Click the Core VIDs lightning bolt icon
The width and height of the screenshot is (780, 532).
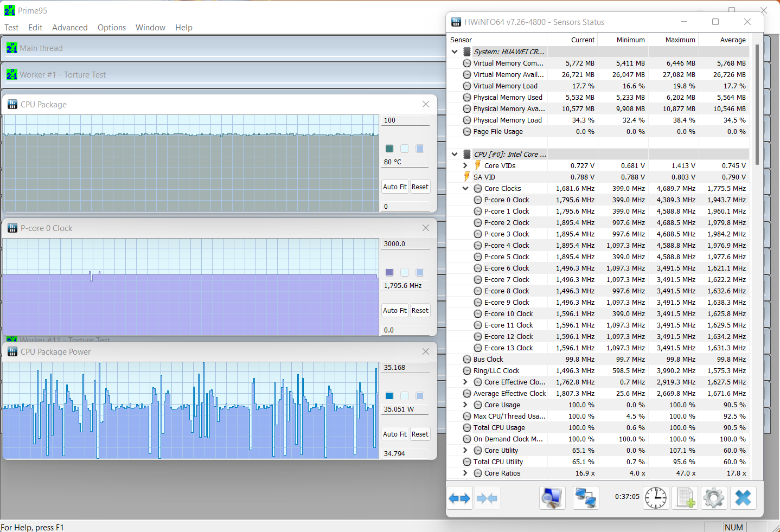(x=477, y=165)
